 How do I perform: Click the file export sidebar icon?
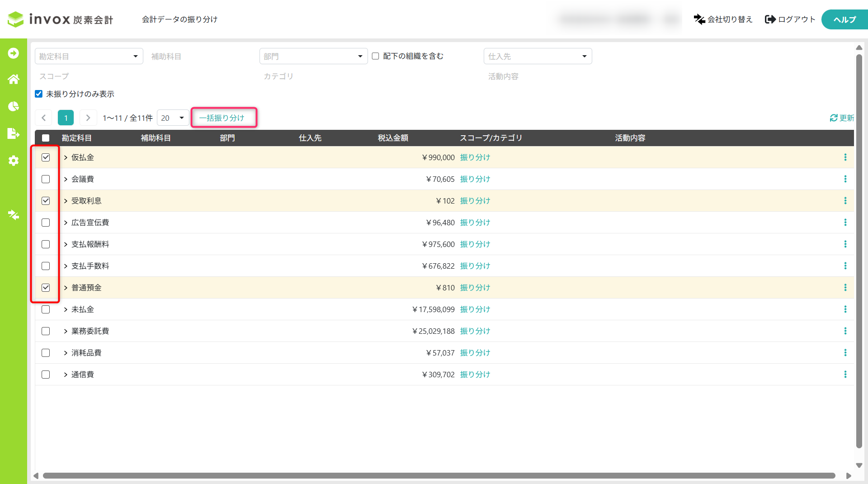[14, 133]
